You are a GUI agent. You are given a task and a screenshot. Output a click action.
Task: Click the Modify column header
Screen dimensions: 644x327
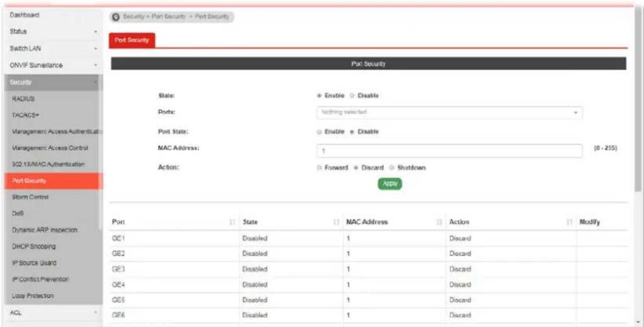589,222
